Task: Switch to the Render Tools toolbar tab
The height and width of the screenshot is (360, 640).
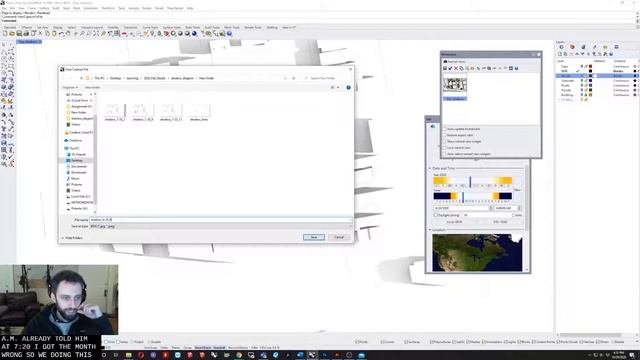Action: tap(253, 27)
